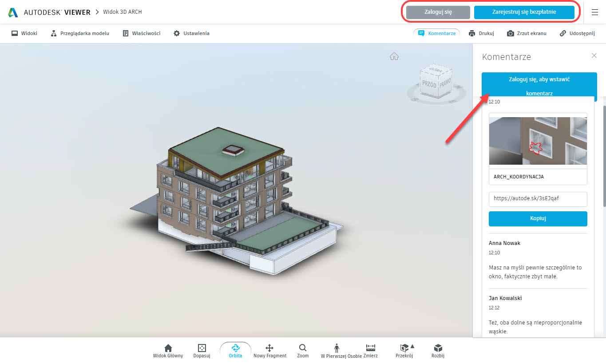Click the Dopasuj fit-to-view icon
The width and height of the screenshot is (606, 364).
tap(202, 350)
